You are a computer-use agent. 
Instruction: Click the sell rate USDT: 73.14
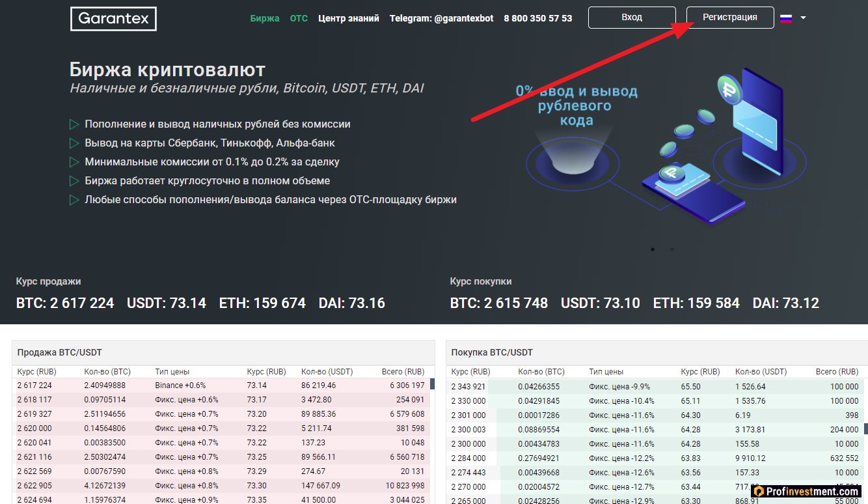tap(167, 303)
